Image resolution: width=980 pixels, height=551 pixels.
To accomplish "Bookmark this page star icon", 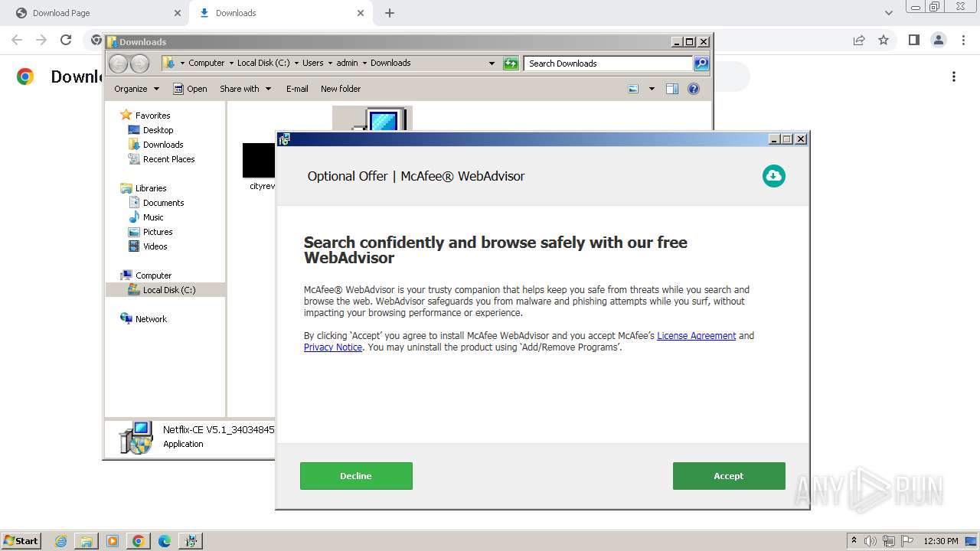I will (x=884, y=40).
